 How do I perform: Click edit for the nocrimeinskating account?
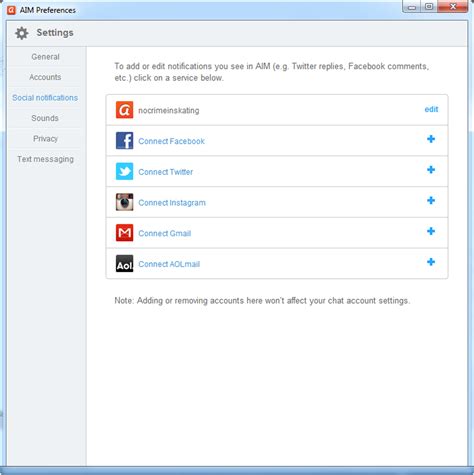pos(431,109)
